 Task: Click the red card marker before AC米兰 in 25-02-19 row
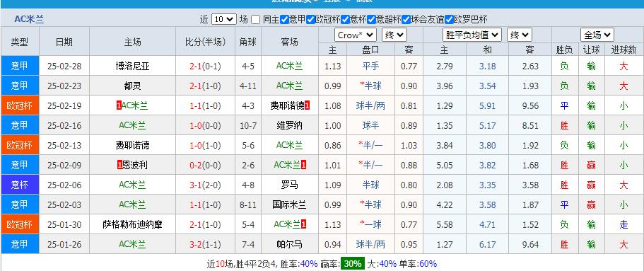119,105
